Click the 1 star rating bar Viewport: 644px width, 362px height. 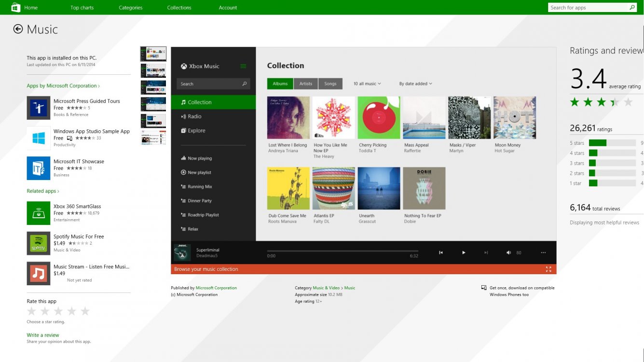tap(612, 183)
